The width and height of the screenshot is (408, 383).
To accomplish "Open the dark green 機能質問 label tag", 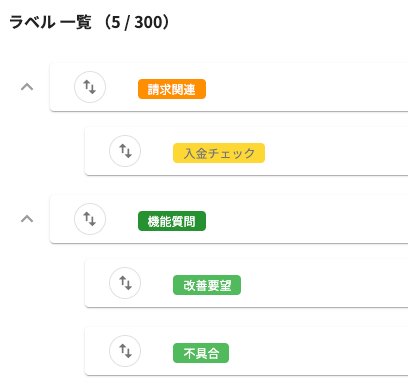I will [x=172, y=221].
